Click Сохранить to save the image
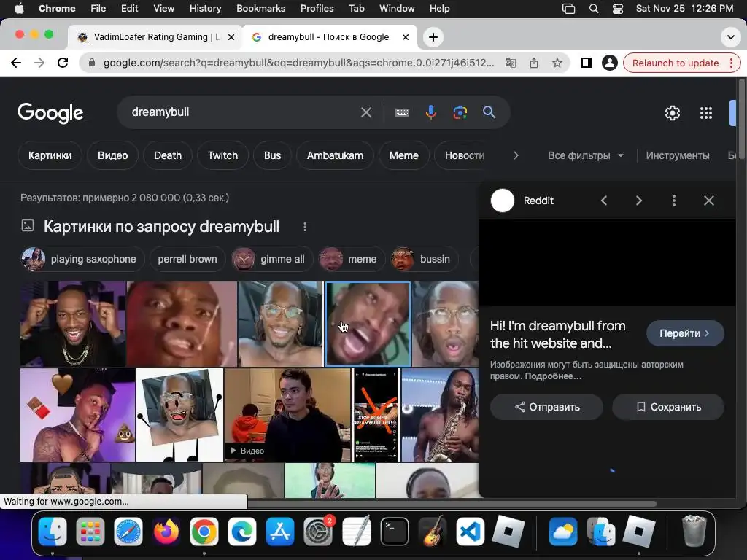 pyautogui.click(x=668, y=407)
